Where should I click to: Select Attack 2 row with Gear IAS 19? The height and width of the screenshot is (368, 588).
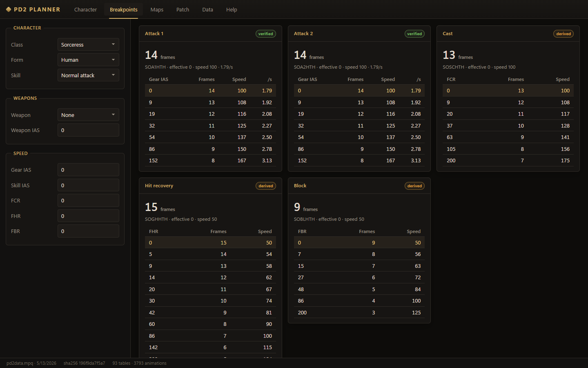(359, 114)
